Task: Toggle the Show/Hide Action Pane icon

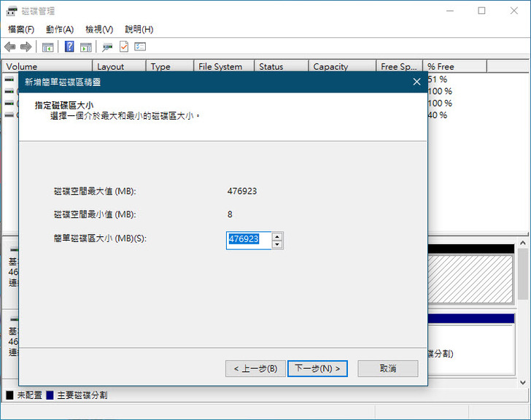Action: (86, 47)
